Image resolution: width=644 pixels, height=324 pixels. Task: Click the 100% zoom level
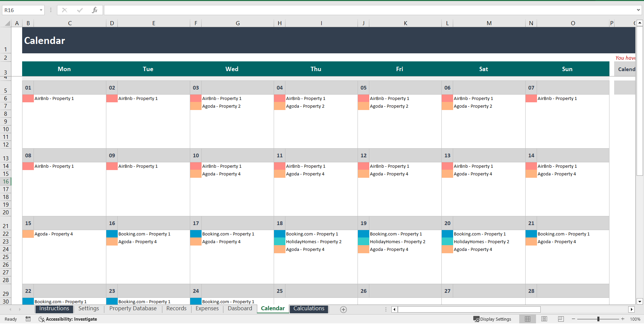tap(635, 319)
